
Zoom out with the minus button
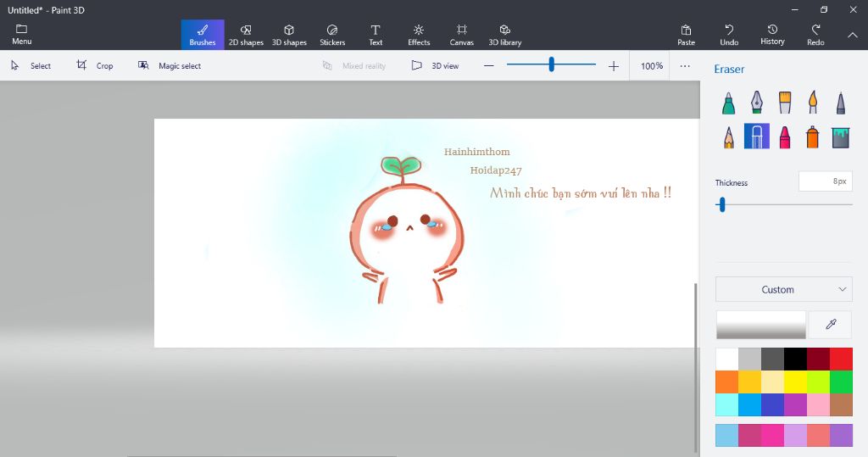(x=489, y=66)
